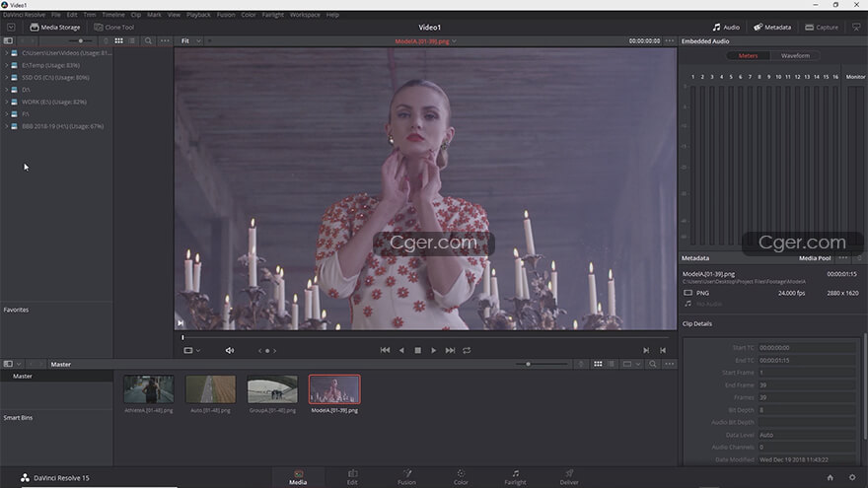Image resolution: width=868 pixels, height=488 pixels.
Task: Expand the C:\Users\User\Videos storage location
Action: point(7,53)
